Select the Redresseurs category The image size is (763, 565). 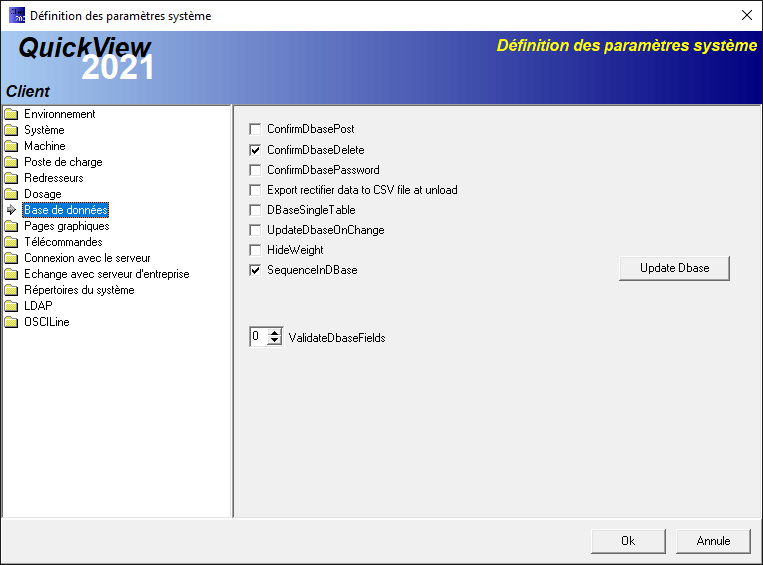tap(54, 178)
